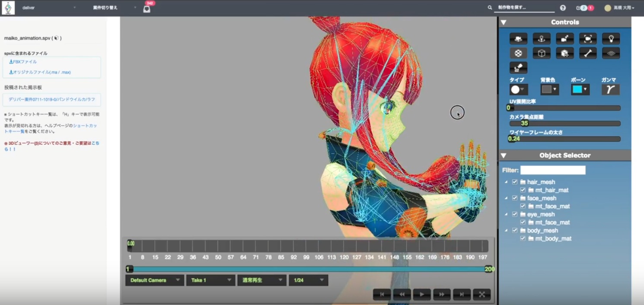This screenshot has height=305, width=644.
Task: Uncheck the hair_mesh checkbox
Action: pos(515,182)
